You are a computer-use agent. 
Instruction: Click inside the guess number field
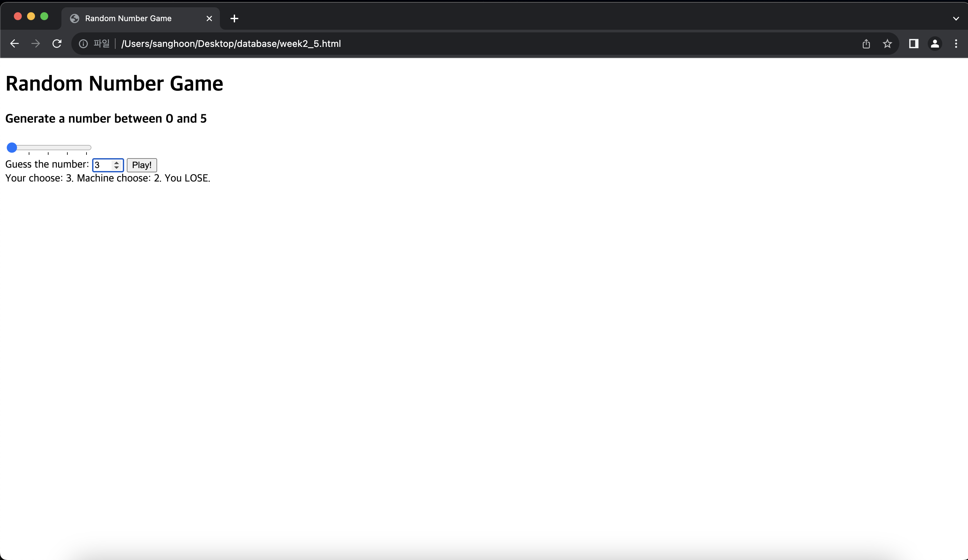(x=102, y=165)
